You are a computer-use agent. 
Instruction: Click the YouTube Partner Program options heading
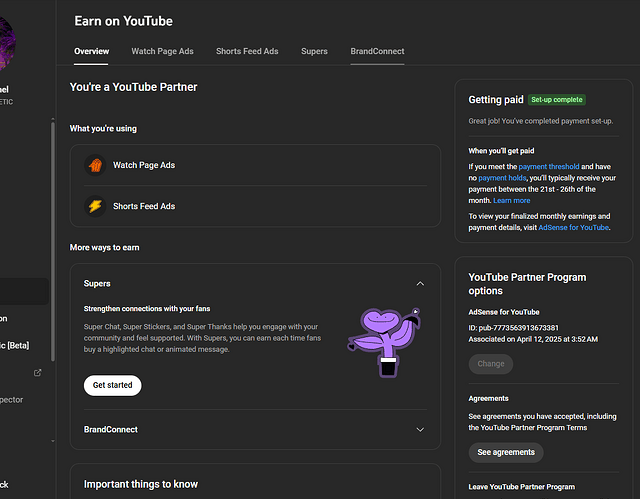click(527, 284)
